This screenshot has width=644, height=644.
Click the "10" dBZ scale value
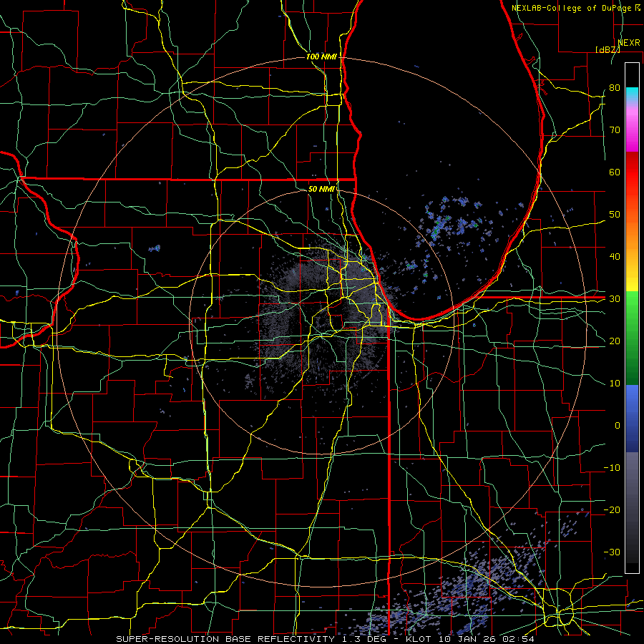615,384
